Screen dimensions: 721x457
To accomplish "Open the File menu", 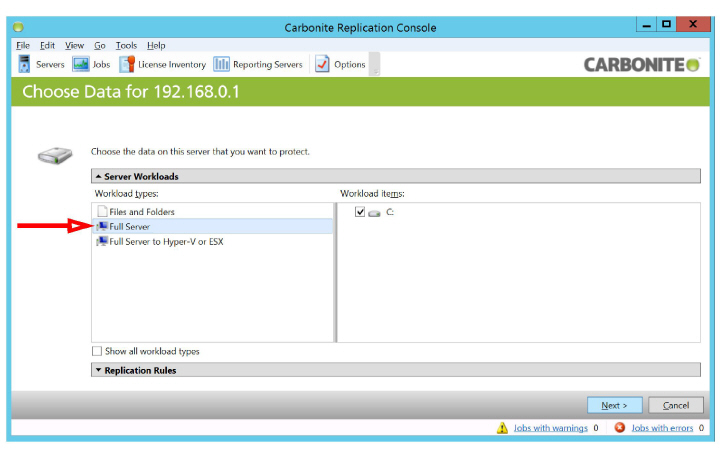I will pos(23,46).
